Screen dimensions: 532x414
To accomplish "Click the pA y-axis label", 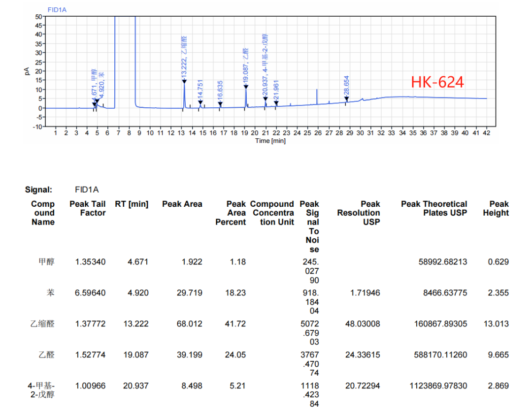I will [27, 71].
